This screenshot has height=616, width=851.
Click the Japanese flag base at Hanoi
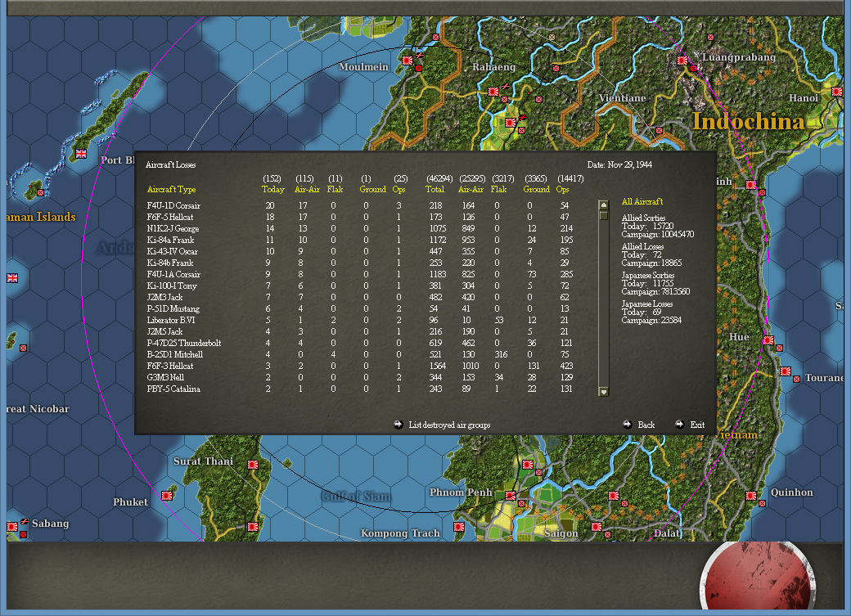tap(837, 92)
